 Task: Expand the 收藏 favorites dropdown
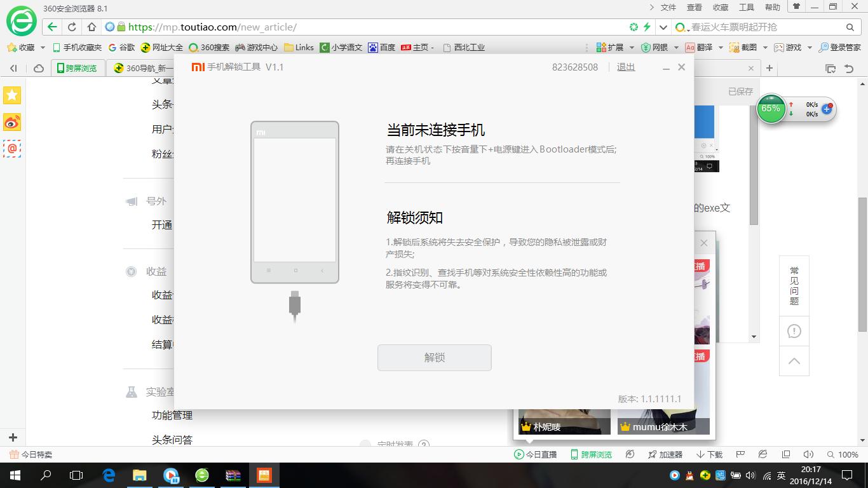pyautogui.click(x=42, y=47)
